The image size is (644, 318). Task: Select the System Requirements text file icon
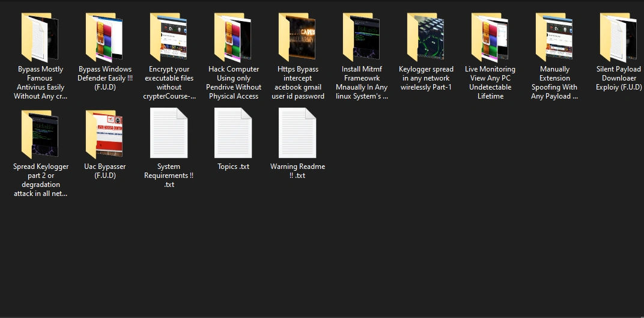[x=169, y=133]
